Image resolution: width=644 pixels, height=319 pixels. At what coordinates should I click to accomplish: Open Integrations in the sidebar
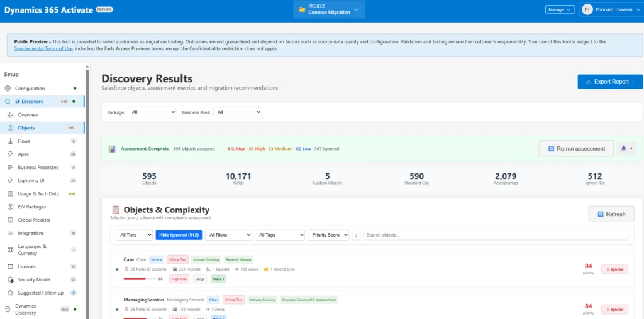coord(31,234)
